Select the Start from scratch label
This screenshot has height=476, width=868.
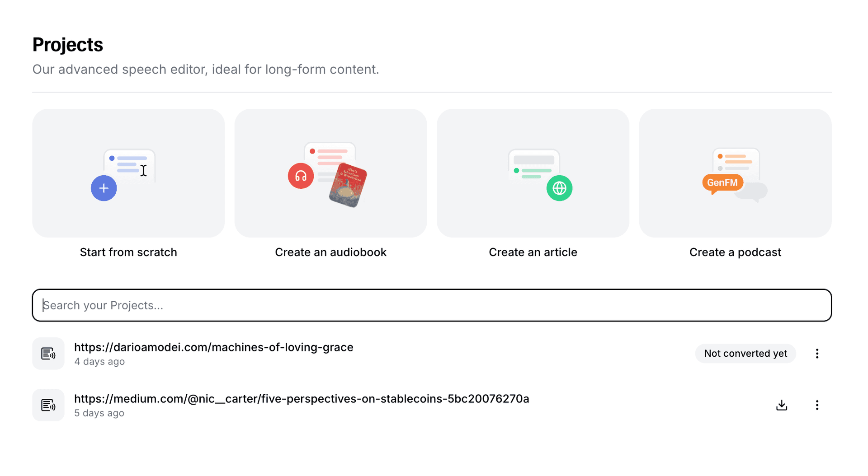click(128, 252)
